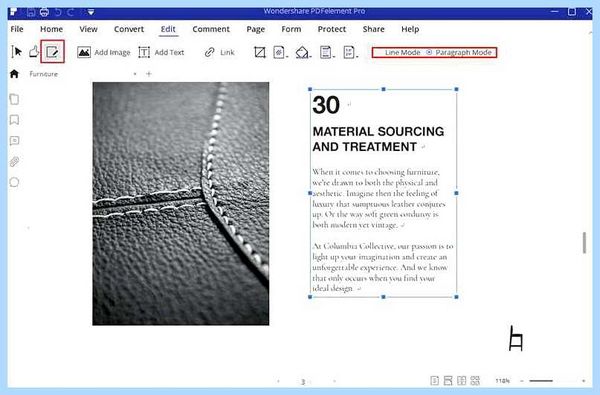
Task: Click the zoom in plus button
Action: (584, 381)
